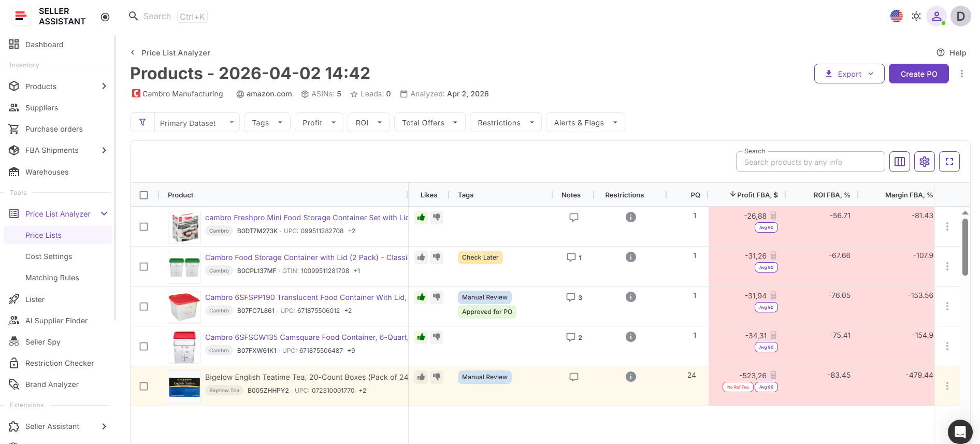Switch theme with the sun icon
This screenshot has width=980, height=444.
coord(916,17)
